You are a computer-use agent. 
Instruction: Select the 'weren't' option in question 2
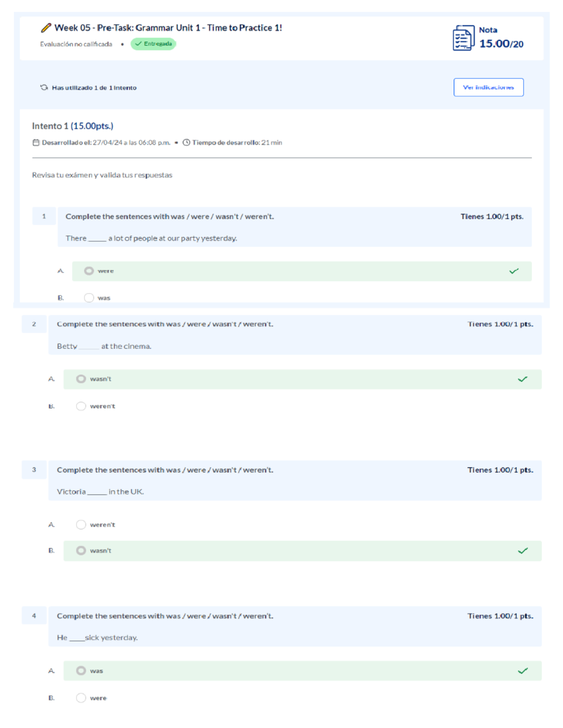81,406
